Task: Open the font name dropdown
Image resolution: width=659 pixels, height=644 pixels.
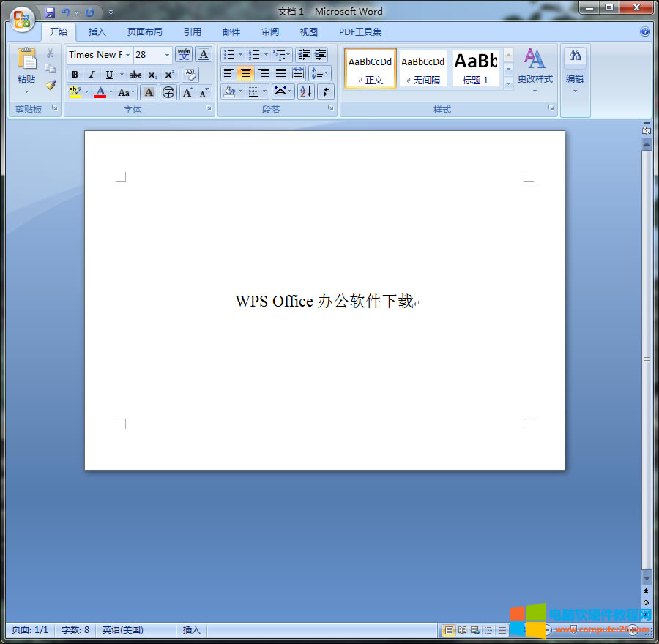Action: pos(127,55)
